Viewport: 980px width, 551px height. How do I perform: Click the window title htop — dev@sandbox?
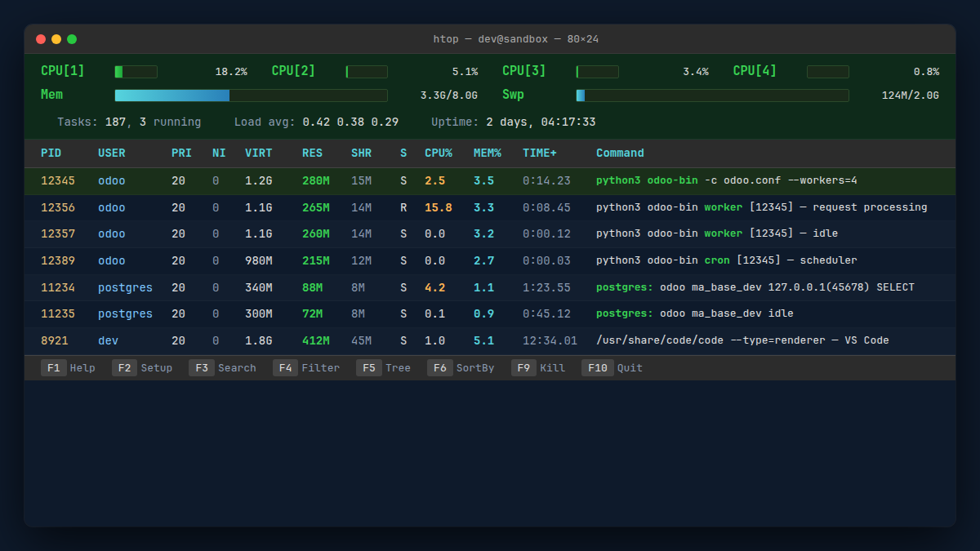tap(516, 39)
